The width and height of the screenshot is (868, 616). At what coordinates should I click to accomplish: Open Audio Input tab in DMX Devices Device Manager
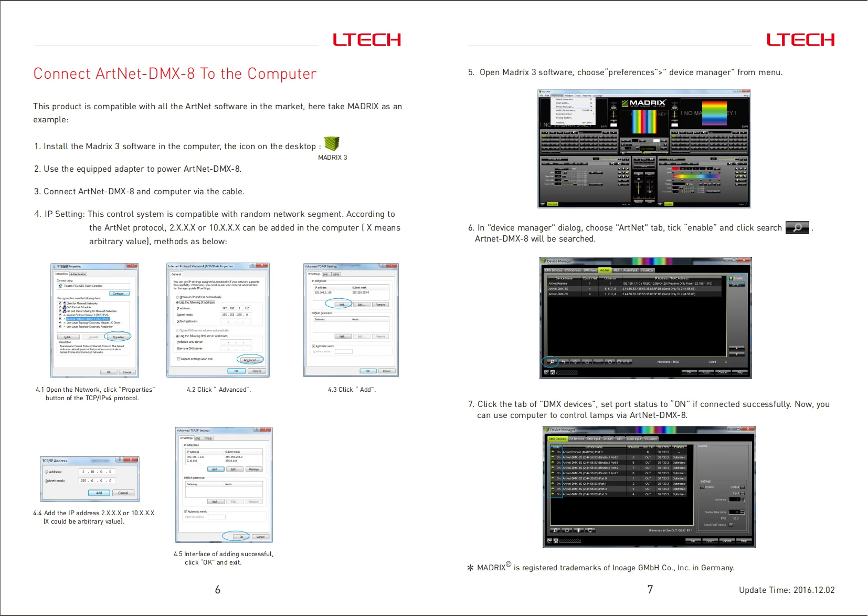[x=634, y=439]
